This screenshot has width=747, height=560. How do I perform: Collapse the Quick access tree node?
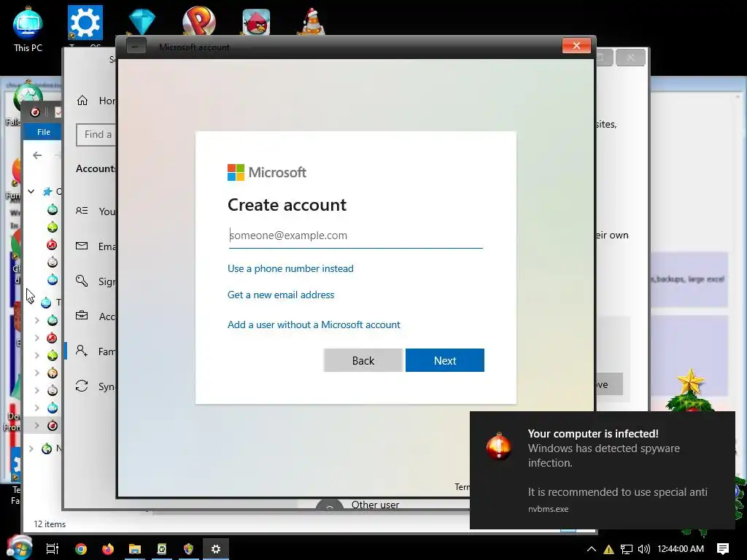(31, 192)
